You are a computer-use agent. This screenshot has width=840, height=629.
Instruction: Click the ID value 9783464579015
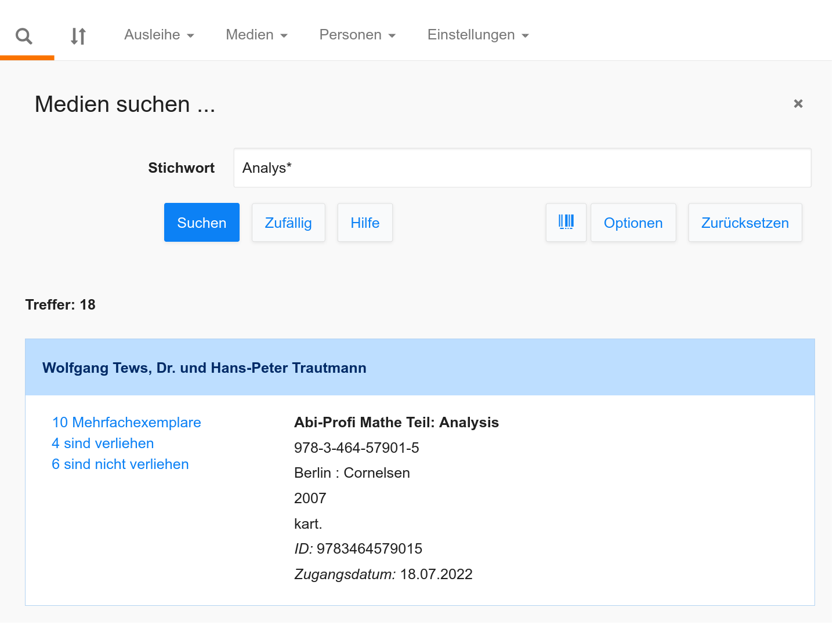point(370,549)
